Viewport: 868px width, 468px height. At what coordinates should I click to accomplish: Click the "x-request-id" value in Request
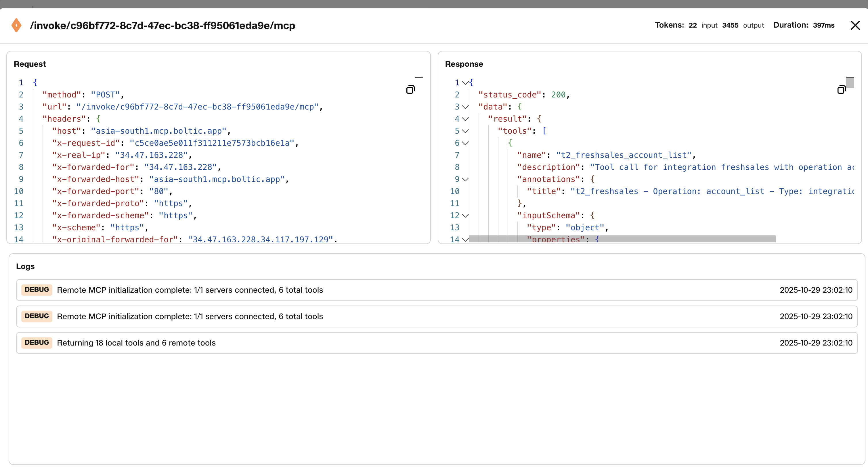[x=212, y=143]
